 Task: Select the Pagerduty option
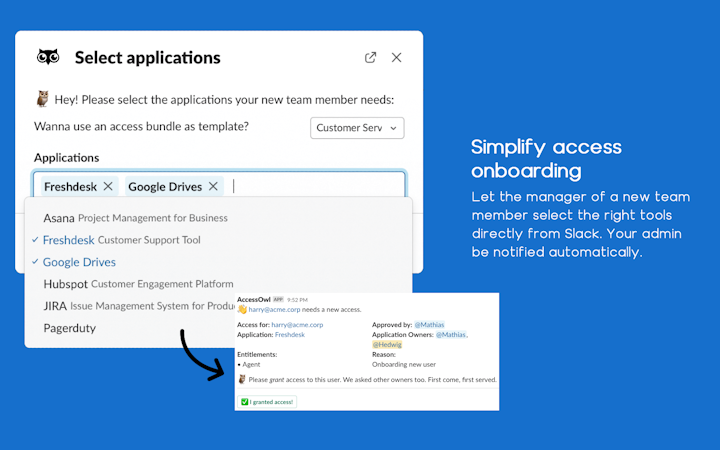[131, 328]
